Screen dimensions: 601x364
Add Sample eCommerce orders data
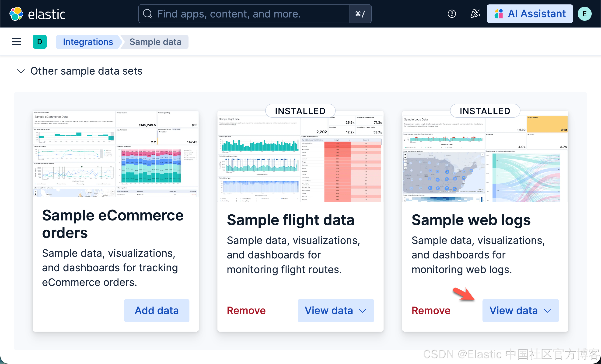tap(157, 310)
